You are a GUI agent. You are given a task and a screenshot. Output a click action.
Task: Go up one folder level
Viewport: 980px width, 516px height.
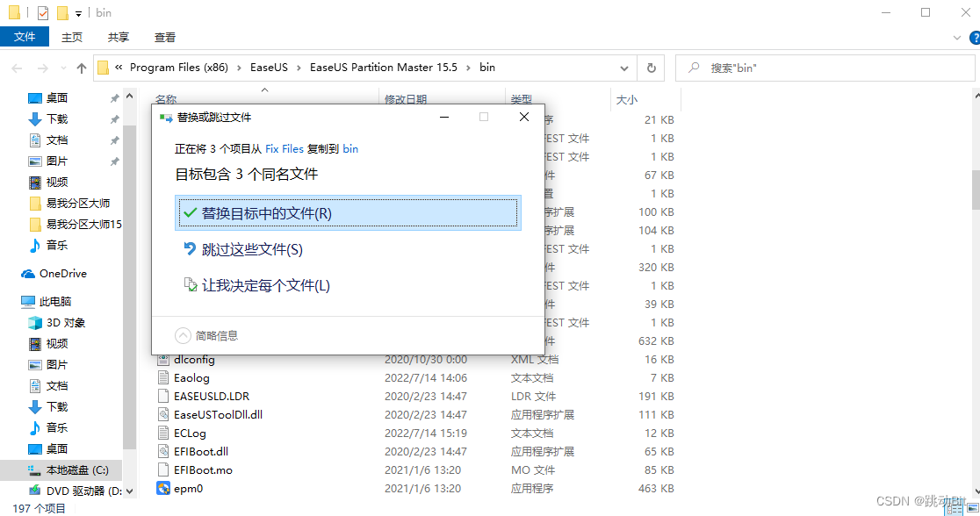click(x=82, y=68)
